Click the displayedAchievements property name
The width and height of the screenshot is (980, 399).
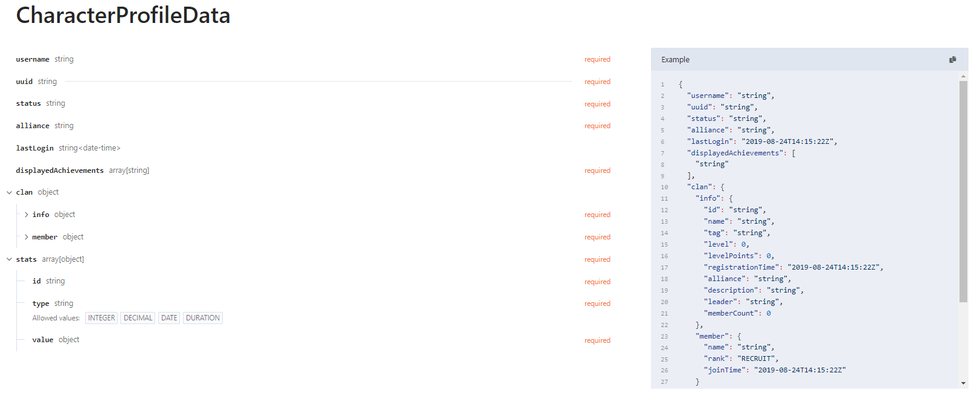click(x=60, y=170)
